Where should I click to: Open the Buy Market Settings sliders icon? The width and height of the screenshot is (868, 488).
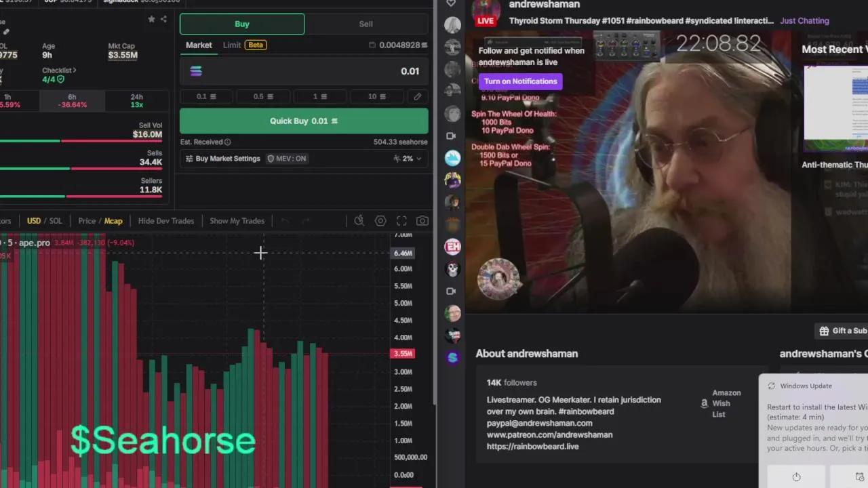tap(189, 159)
